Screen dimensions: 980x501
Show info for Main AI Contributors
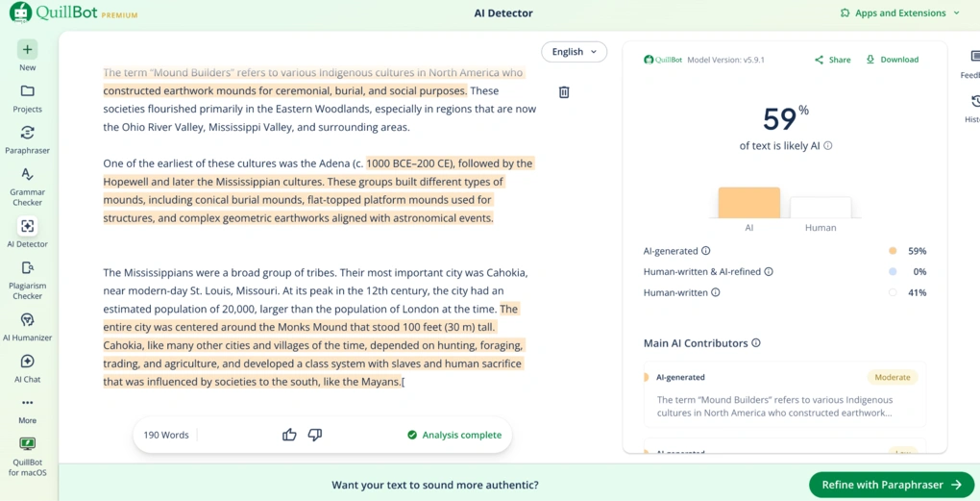tap(755, 343)
